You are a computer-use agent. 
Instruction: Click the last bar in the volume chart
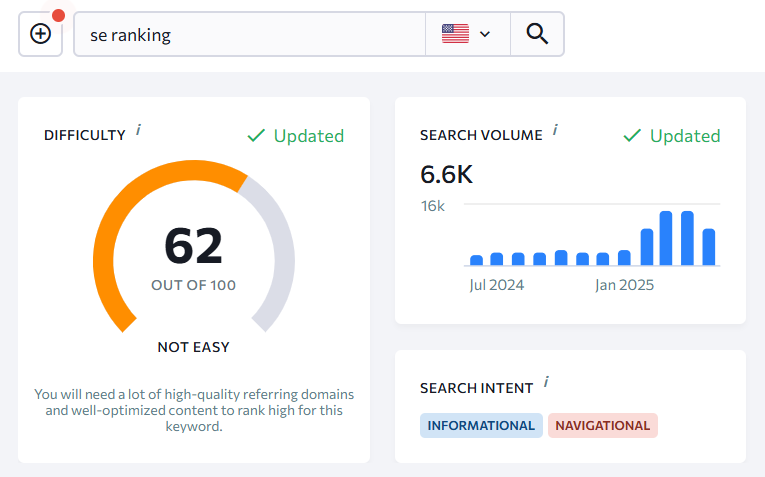pos(708,247)
